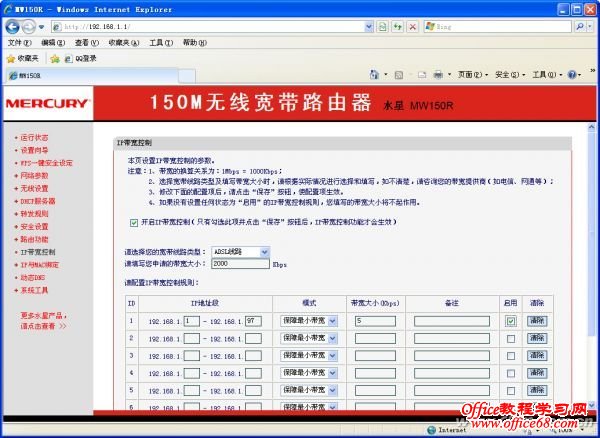This screenshot has height=438, width=600.
Task: Expand DHCP服务器 in the sidebar
Action: (38, 201)
